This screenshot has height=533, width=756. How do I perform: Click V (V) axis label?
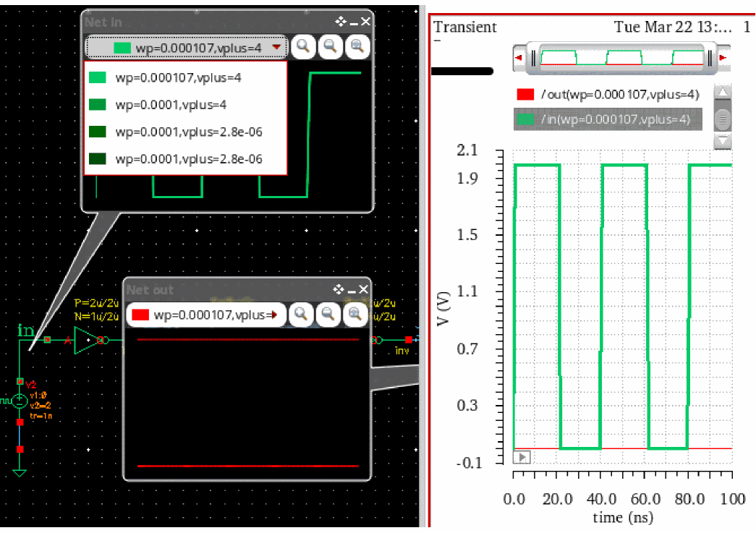coord(443,308)
